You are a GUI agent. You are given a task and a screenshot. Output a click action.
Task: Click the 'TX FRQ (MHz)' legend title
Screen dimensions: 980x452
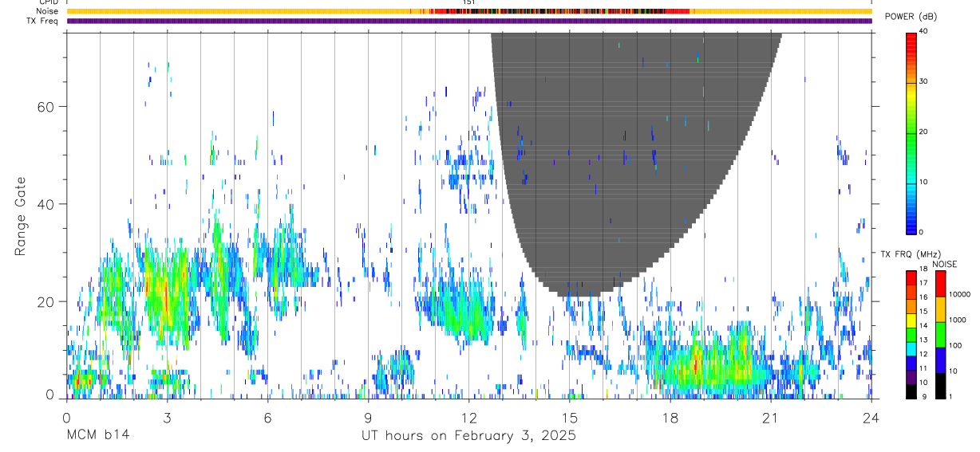click(x=910, y=254)
